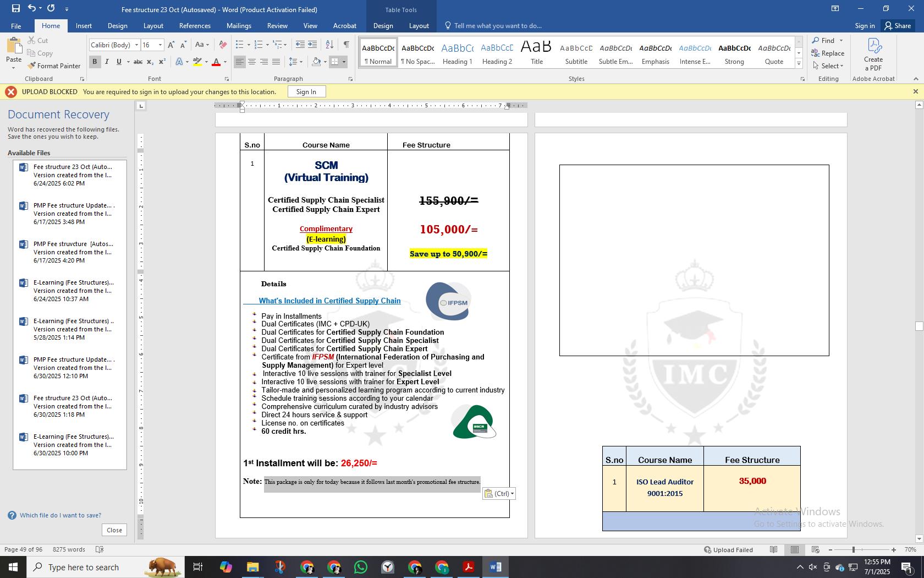Screen dimensions: 924x578
Task: Click the Replace button
Action: tap(828, 53)
